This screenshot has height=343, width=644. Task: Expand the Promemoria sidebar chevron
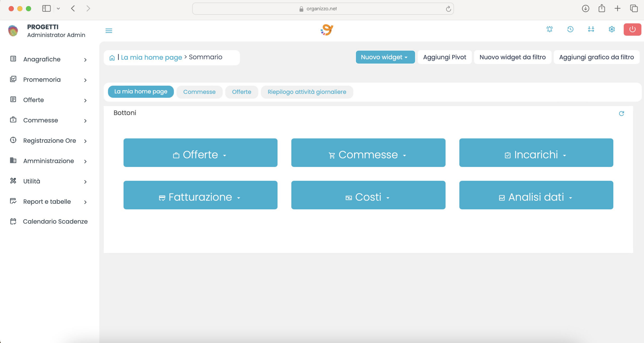tap(85, 80)
